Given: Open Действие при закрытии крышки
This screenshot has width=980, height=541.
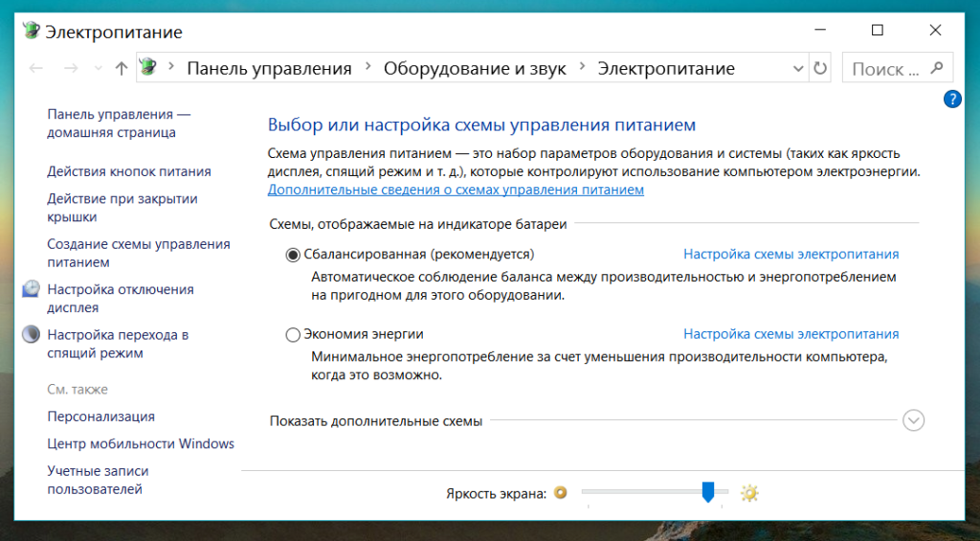Looking at the screenshot, I should click(122, 208).
